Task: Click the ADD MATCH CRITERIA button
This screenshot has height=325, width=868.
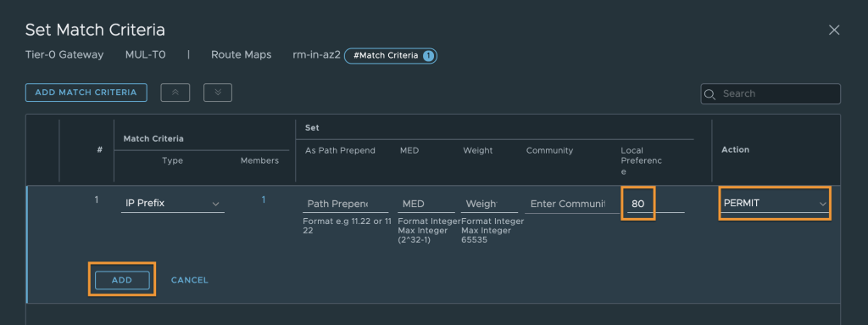Action: (x=86, y=92)
